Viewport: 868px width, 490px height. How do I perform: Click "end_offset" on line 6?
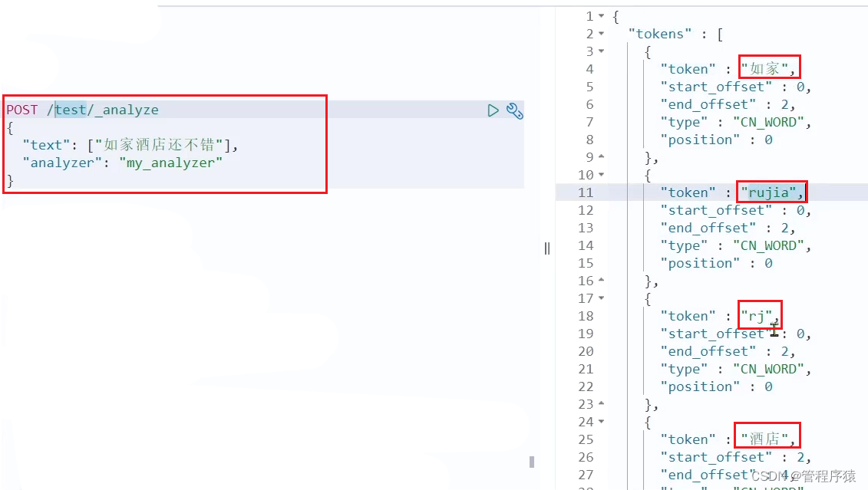coord(708,104)
